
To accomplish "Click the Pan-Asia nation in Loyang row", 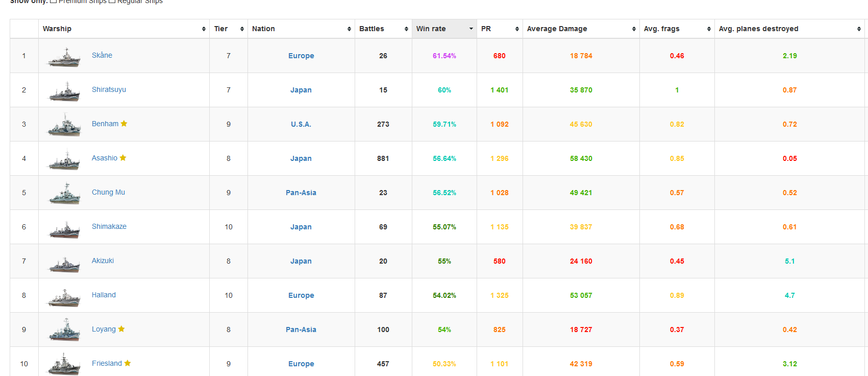I will 301,330.
